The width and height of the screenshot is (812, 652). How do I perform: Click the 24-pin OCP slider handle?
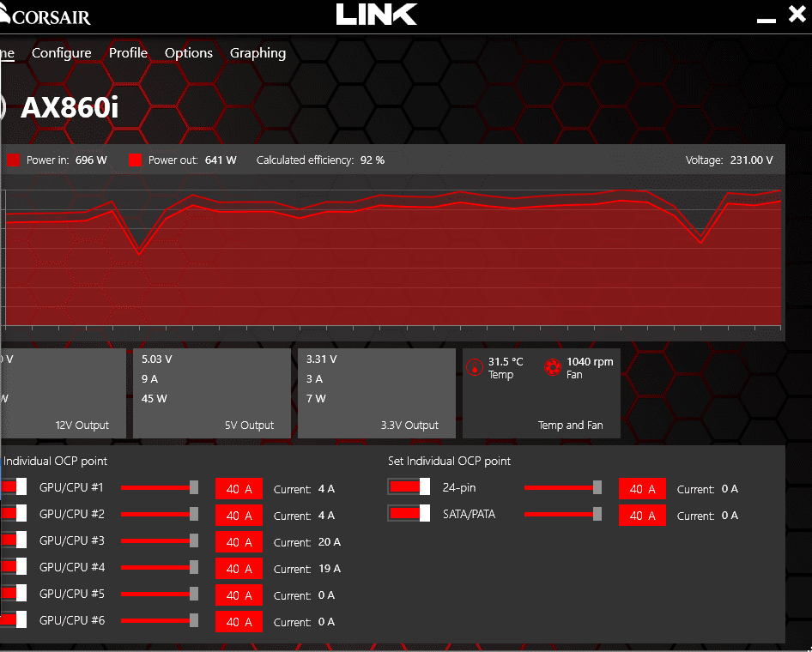pyautogui.click(x=597, y=487)
